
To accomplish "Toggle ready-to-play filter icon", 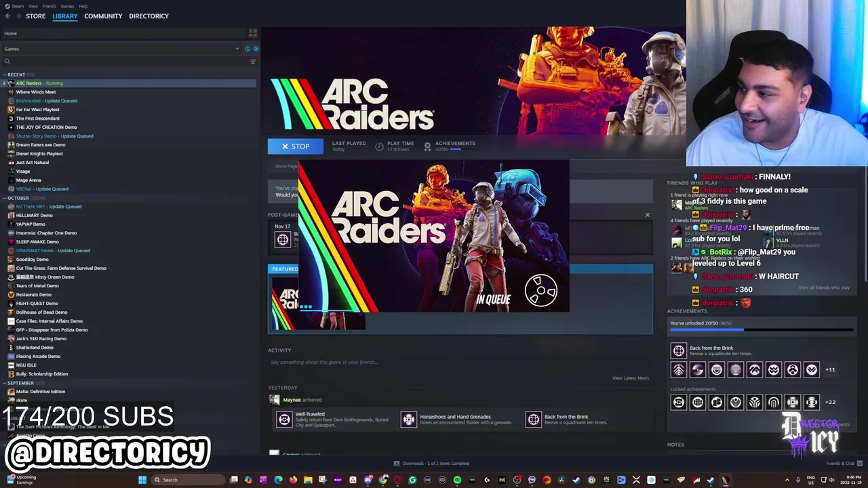I will click(x=256, y=49).
